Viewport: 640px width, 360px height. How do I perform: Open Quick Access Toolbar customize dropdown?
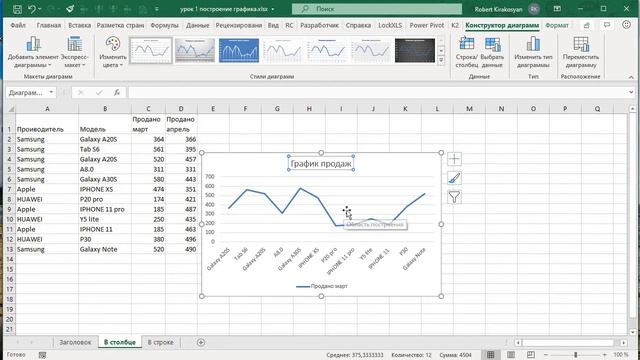pos(157,9)
